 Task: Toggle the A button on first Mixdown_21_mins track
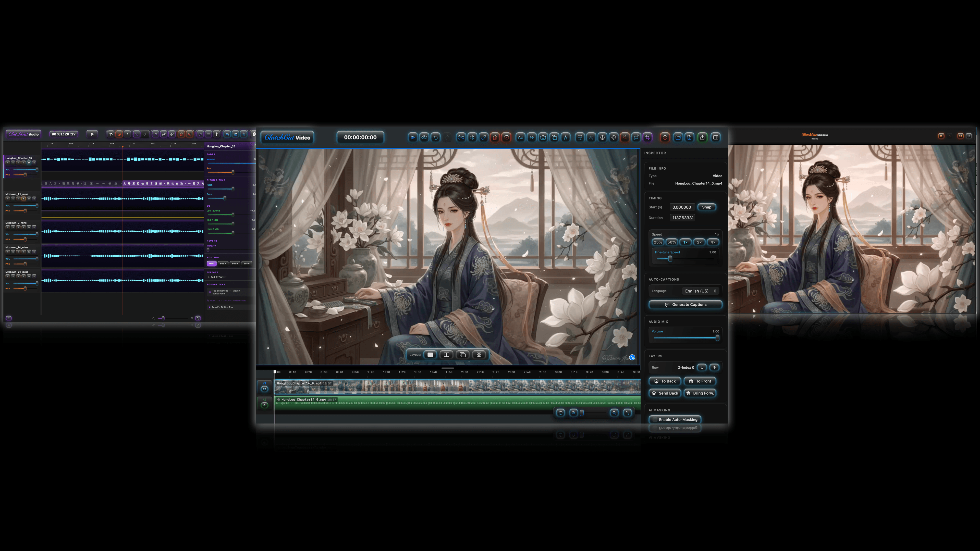tap(23, 198)
